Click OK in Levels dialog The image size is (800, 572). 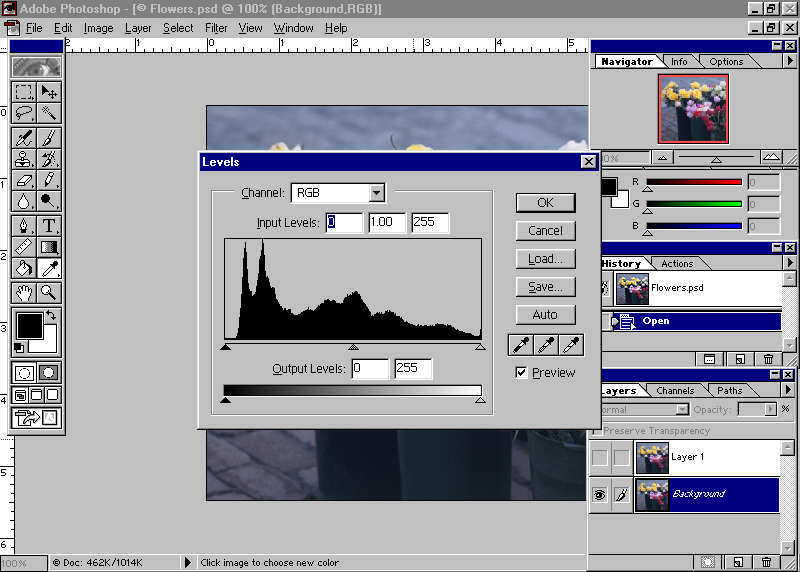click(545, 203)
